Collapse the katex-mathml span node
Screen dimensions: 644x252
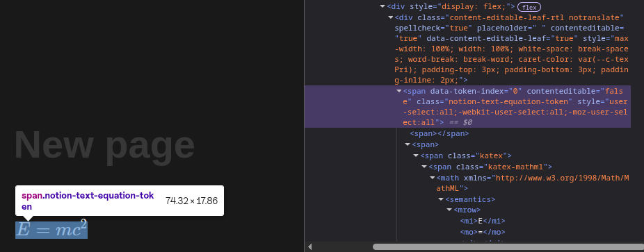(424, 167)
